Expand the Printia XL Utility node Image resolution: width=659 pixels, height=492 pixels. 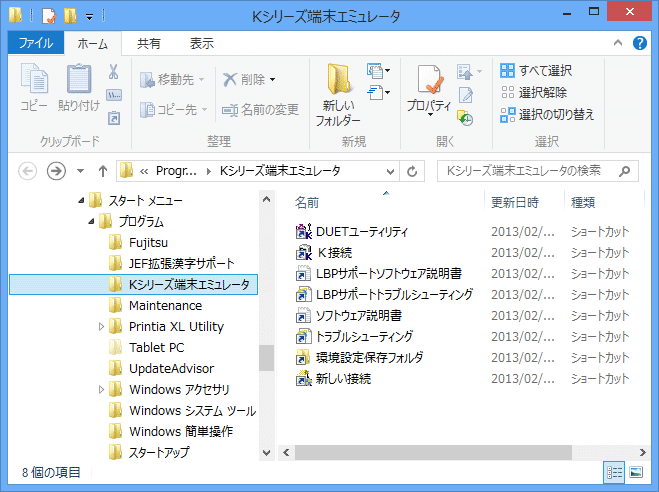(x=101, y=326)
